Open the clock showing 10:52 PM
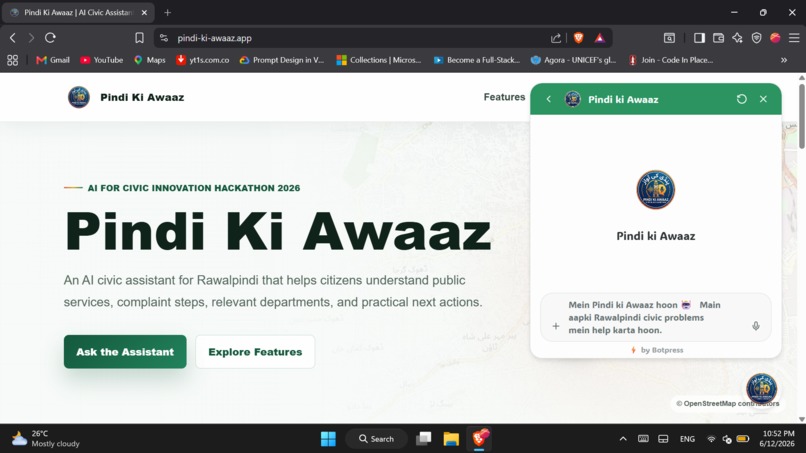The width and height of the screenshot is (806, 453). coord(777,439)
